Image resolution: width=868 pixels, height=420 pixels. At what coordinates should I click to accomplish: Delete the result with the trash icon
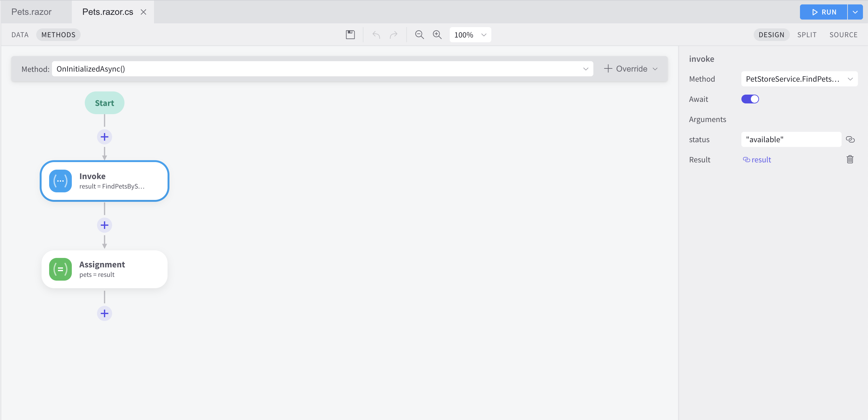pyautogui.click(x=850, y=159)
